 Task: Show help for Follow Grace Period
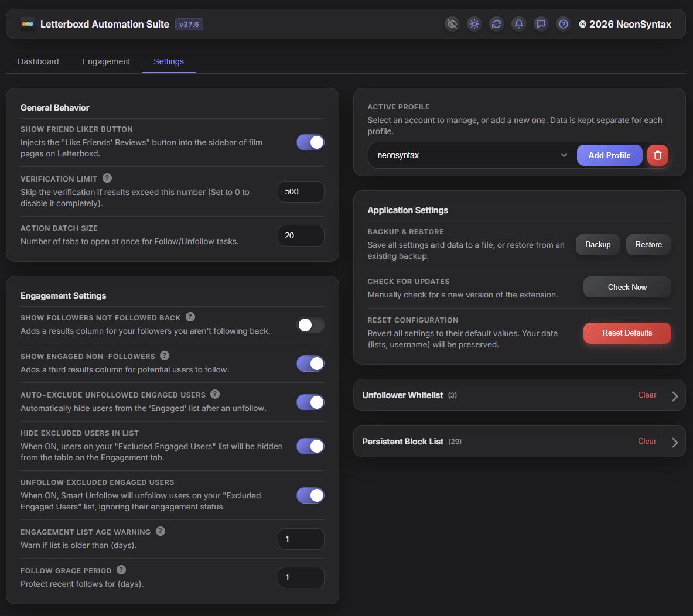point(121,570)
